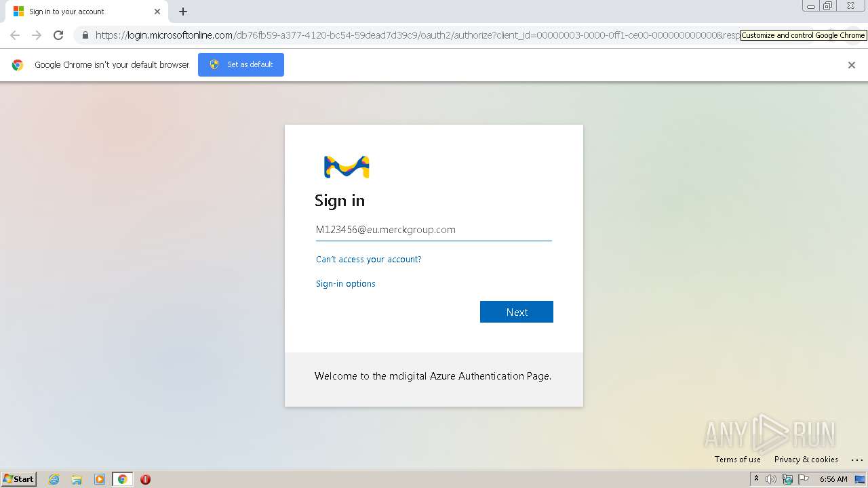The height and width of the screenshot is (488, 868).
Task: Open the Windows Start menu
Action: point(18,479)
